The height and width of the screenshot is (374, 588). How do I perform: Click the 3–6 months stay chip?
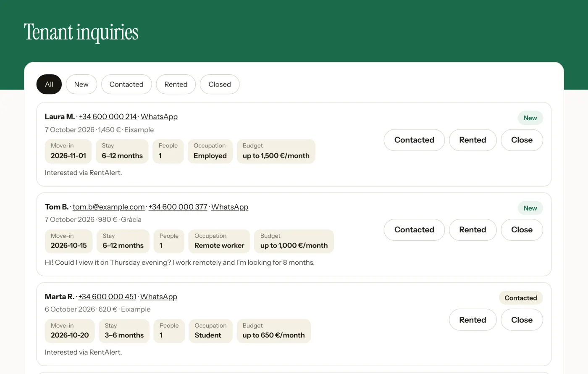(124, 331)
